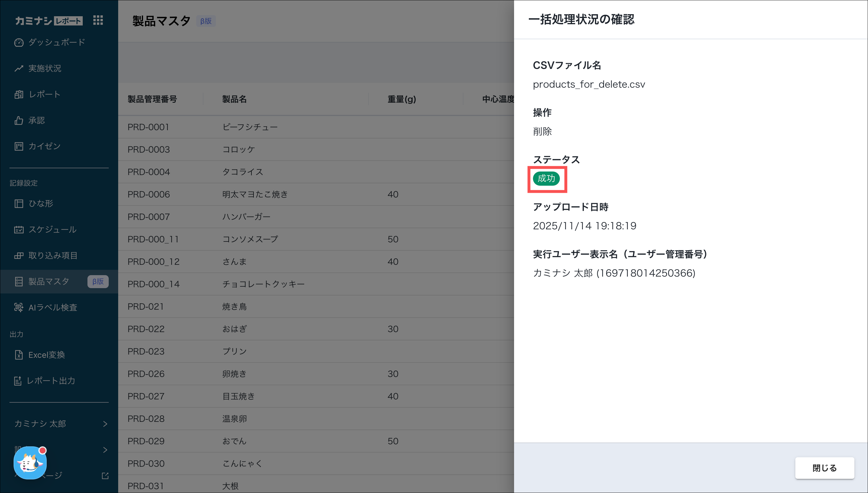Open the スケジュール calendar icon
868x493 pixels.
pos(19,230)
